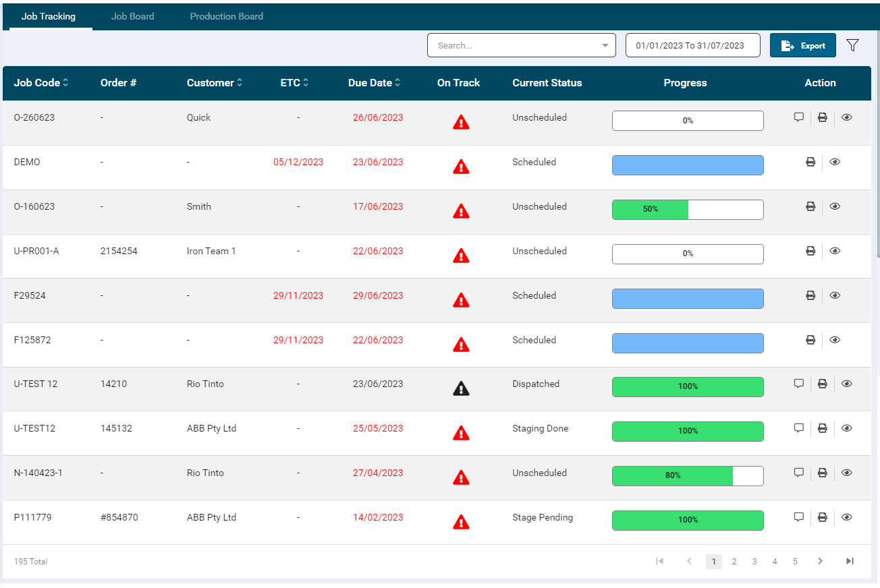This screenshot has height=588, width=880.
Task: Print job N-140423-1 with printer icon
Action: coord(822,473)
